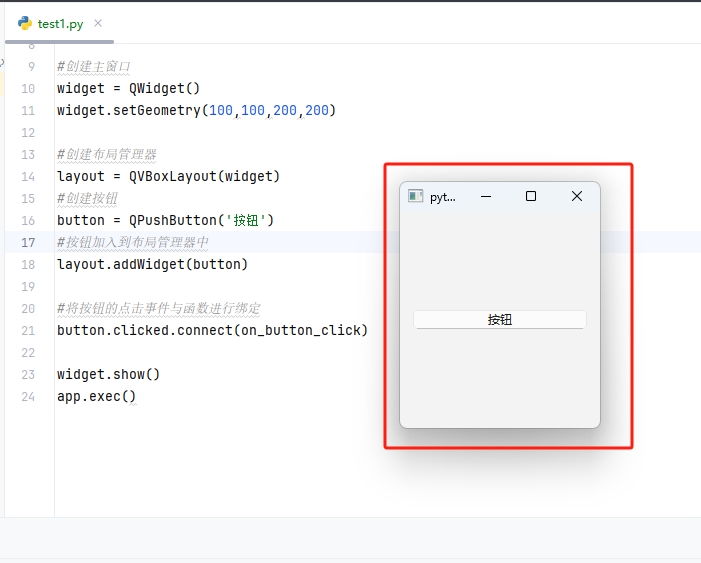Click line number 21 in the gutter

(x=28, y=330)
